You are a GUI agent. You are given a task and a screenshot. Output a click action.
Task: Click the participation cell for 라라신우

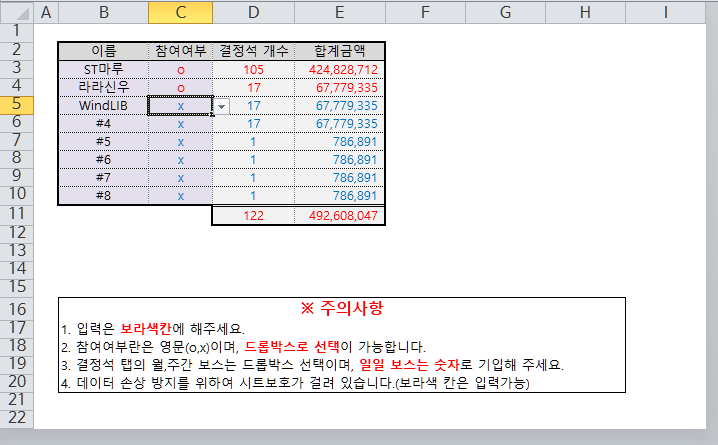point(180,87)
